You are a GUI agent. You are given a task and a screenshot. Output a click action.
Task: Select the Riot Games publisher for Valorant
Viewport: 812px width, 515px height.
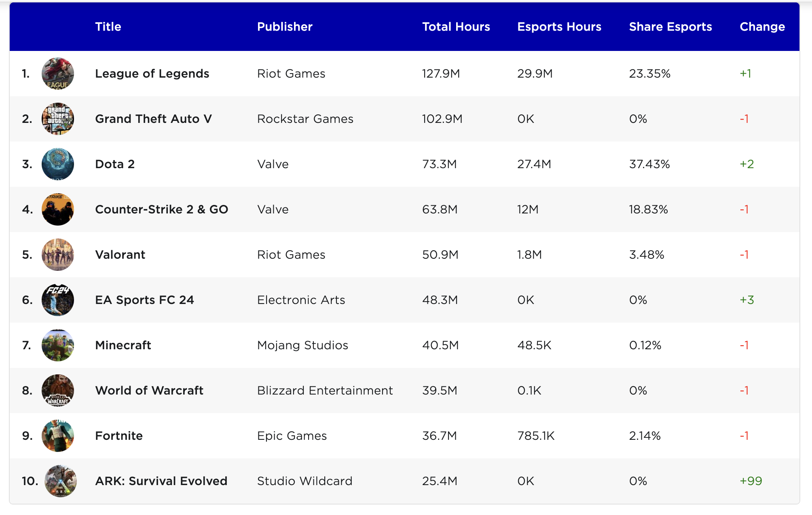(291, 255)
